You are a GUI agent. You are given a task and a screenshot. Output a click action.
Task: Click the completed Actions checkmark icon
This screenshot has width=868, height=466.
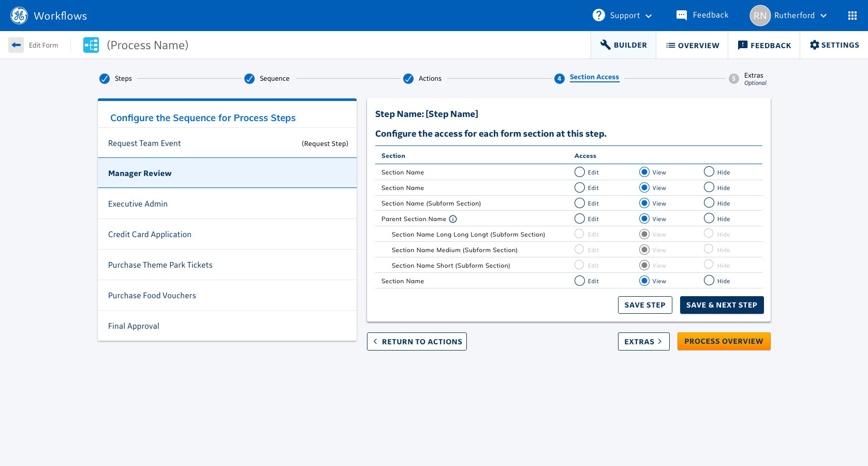click(x=408, y=79)
